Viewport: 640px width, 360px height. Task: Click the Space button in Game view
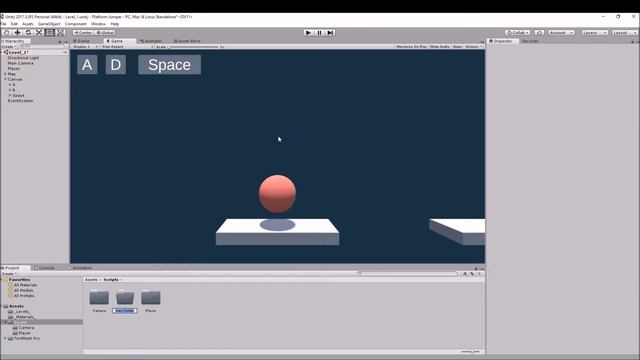[x=169, y=64]
